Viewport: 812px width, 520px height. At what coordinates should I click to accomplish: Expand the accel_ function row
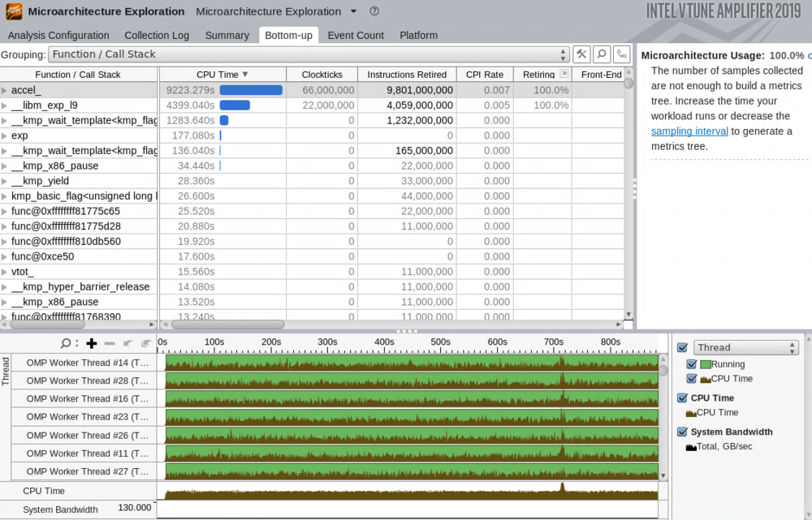click(5, 91)
